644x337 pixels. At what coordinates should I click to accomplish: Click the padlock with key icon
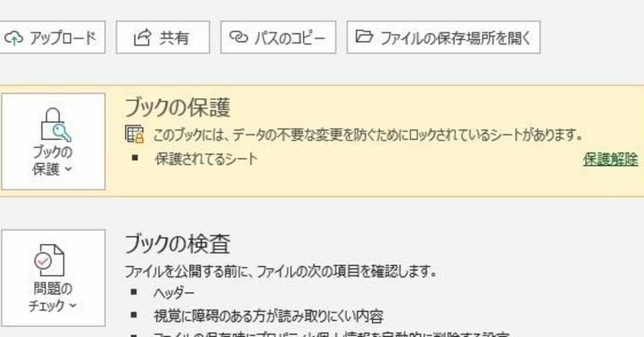click(x=55, y=125)
